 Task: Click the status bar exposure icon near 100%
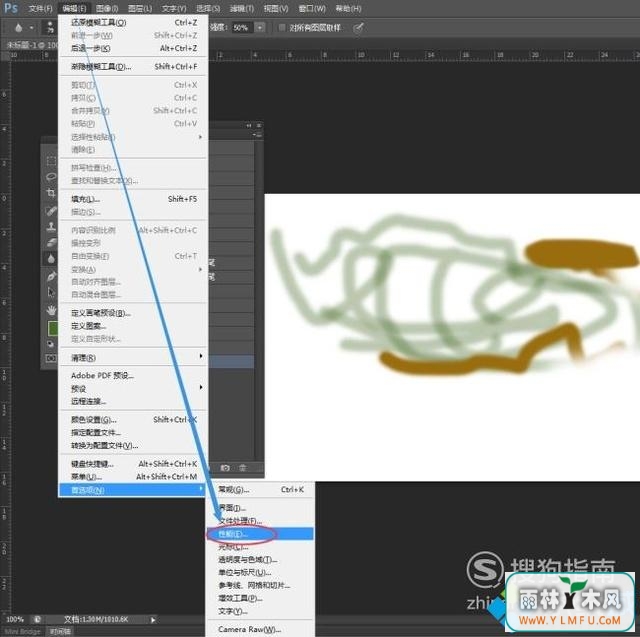(37, 619)
